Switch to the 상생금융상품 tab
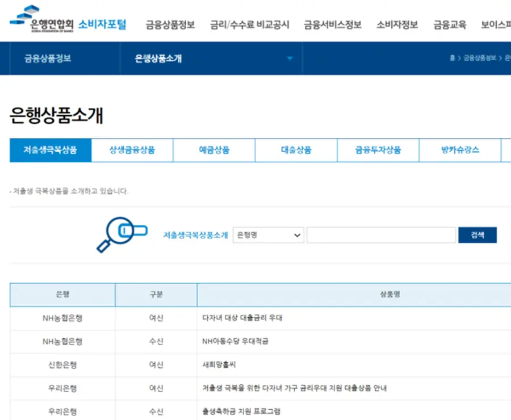The height and width of the screenshot is (420, 511). [x=132, y=150]
